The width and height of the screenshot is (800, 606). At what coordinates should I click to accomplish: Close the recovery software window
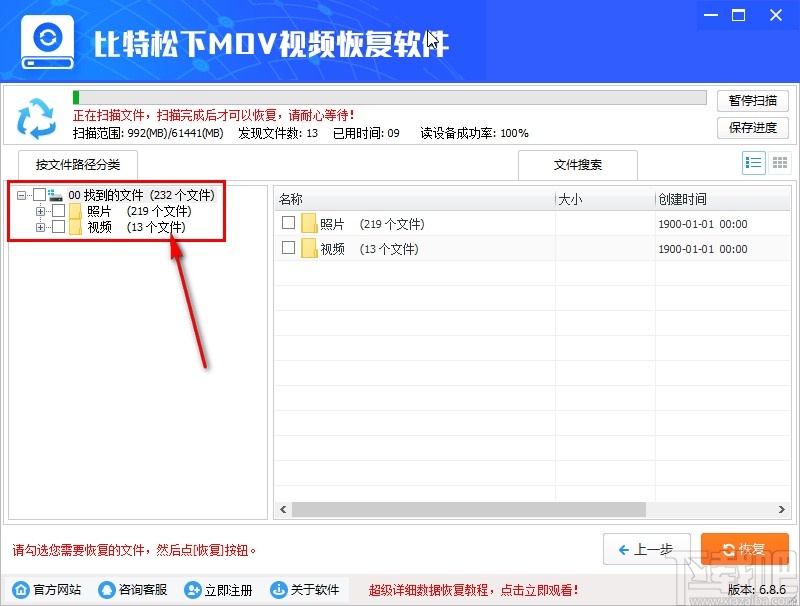point(776,15)
